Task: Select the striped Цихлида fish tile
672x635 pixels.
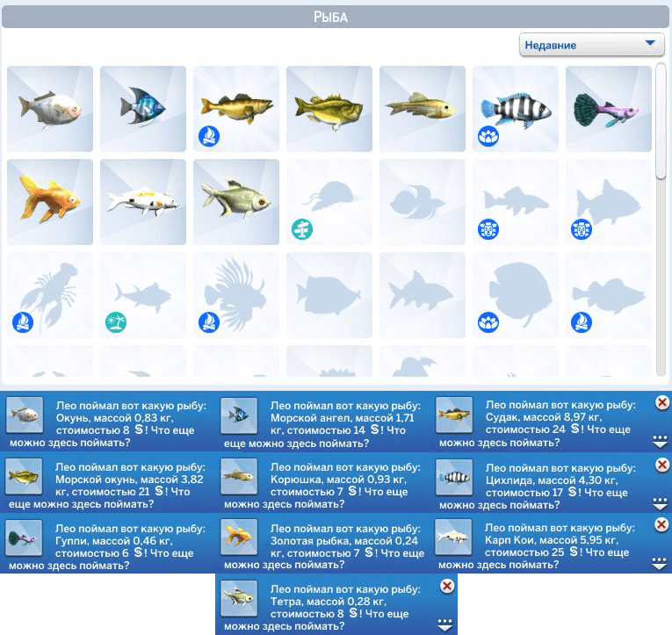Action: pyautogui.click(x=516, y=109)
